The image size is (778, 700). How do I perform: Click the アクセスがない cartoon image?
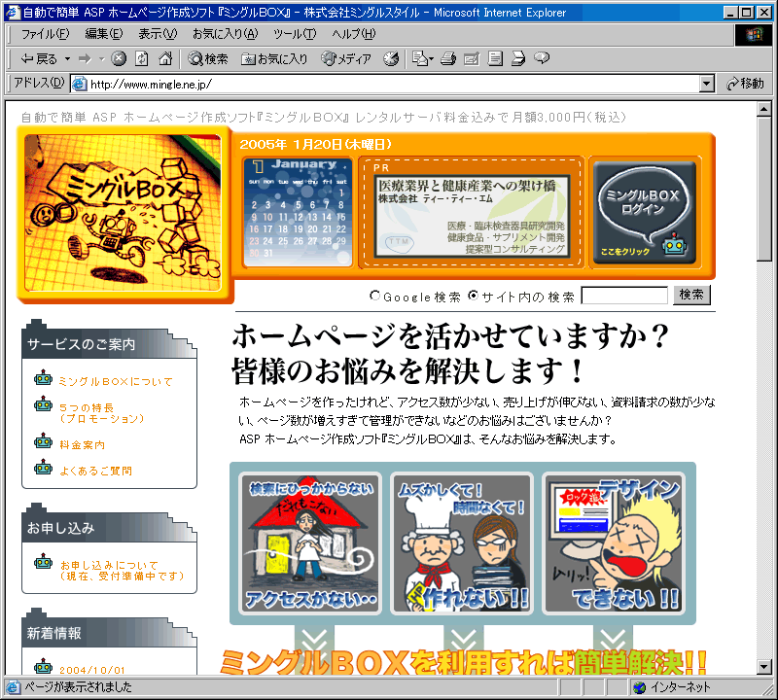click(310, 543)
